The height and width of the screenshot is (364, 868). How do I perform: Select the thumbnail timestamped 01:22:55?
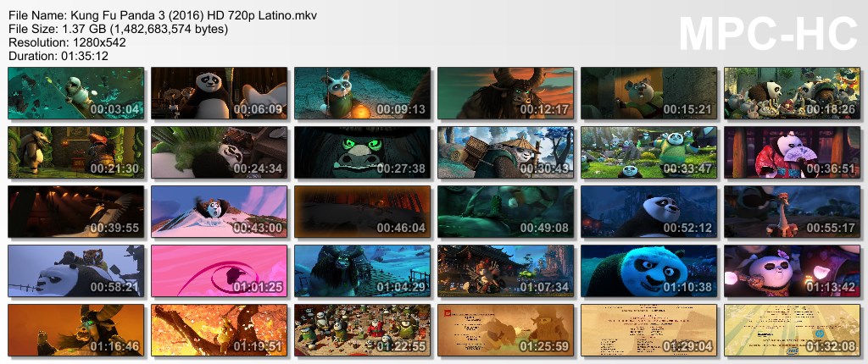coord(363,330)
